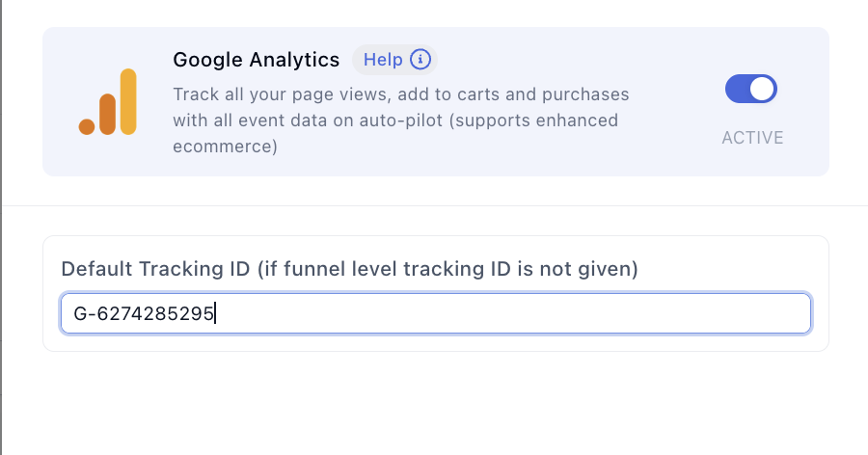Disable the Google Analytics integration switch

tap(751, 89)
